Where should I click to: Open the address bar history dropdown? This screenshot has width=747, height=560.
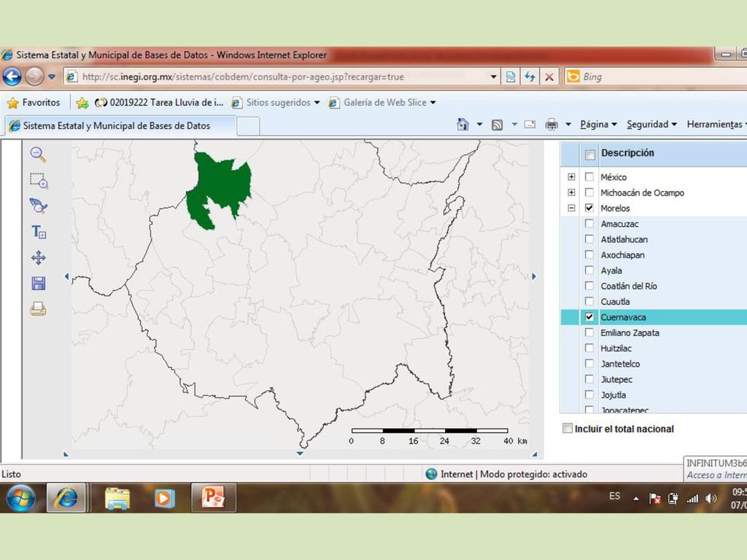494,77
